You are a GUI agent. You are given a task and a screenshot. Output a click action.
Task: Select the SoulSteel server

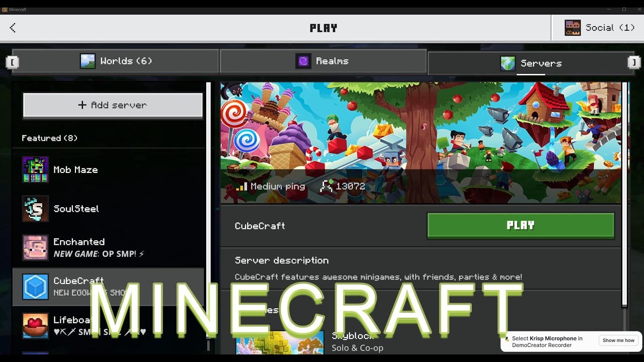(x=109, y=209)
